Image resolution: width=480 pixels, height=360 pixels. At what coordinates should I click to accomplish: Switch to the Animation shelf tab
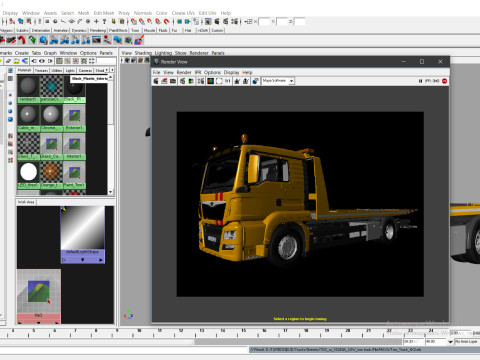coord(61,30)
